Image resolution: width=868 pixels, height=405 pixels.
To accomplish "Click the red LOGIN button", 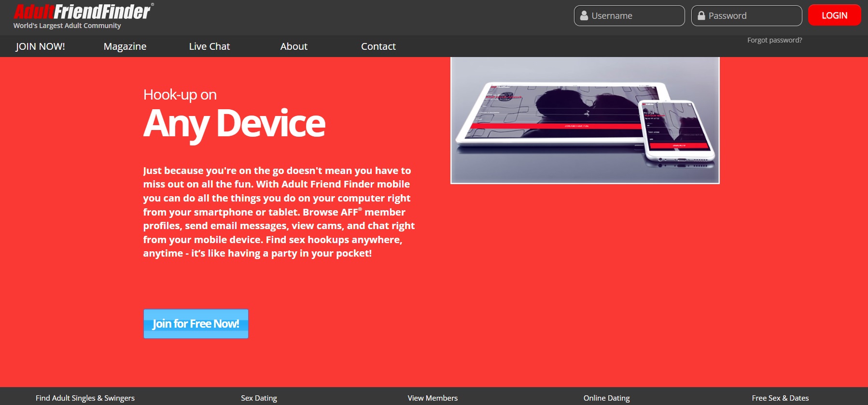I will (834, 15).
